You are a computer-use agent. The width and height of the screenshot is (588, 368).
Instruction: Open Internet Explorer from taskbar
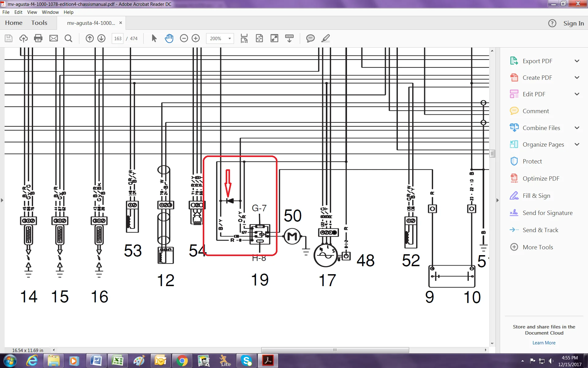click(32, 361)
